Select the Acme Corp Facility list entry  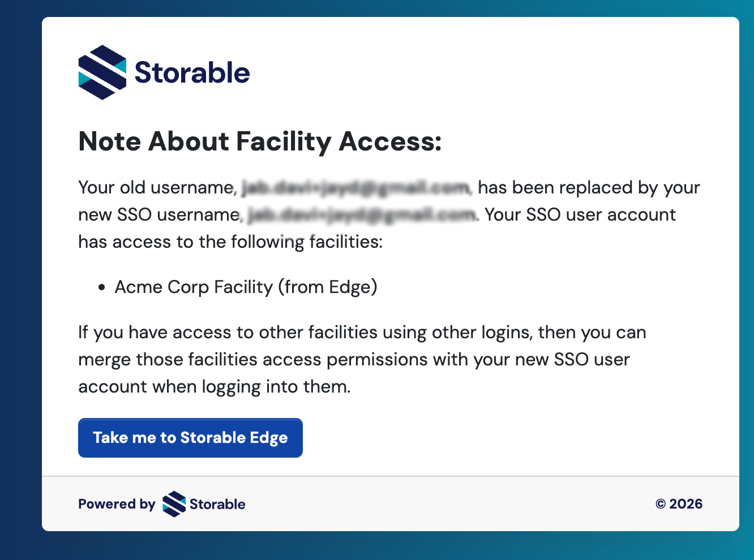coord(246,287)
